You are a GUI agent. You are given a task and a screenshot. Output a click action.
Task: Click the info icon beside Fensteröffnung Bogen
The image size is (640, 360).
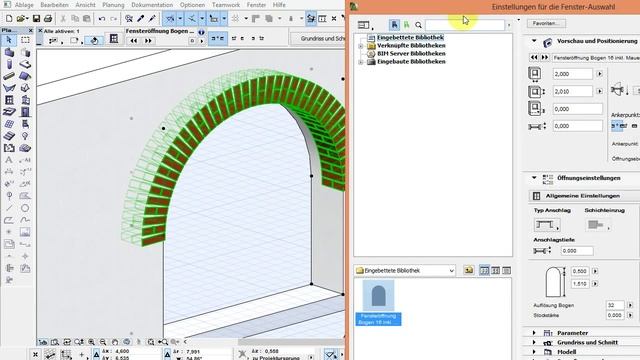point(201,31)
